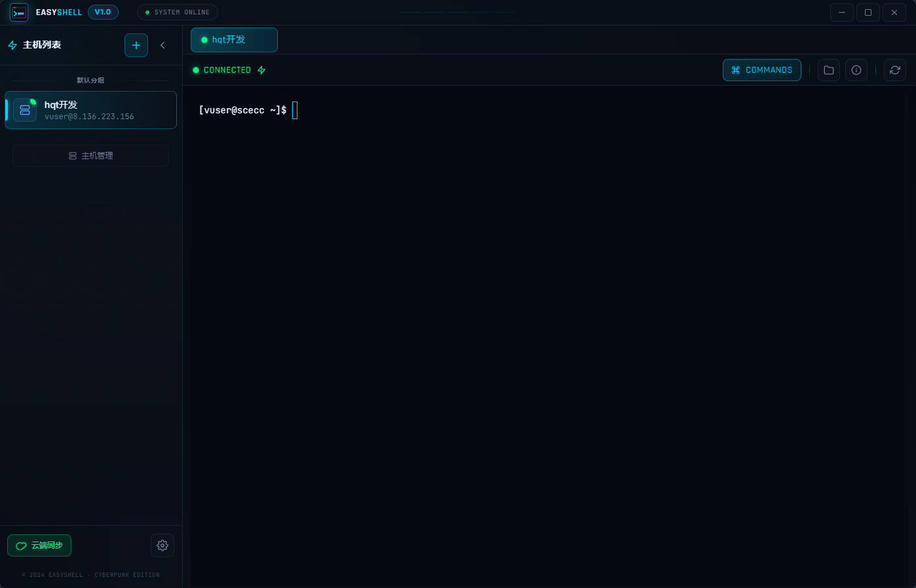Viewport: 916px width, 588px height.
Task: Open the file manager folder icon
Action: click(x=829, y=70)
